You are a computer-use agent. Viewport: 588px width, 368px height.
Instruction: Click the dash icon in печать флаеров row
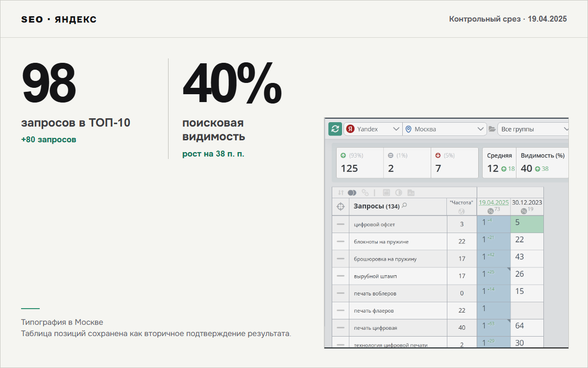tap(341, 310)
